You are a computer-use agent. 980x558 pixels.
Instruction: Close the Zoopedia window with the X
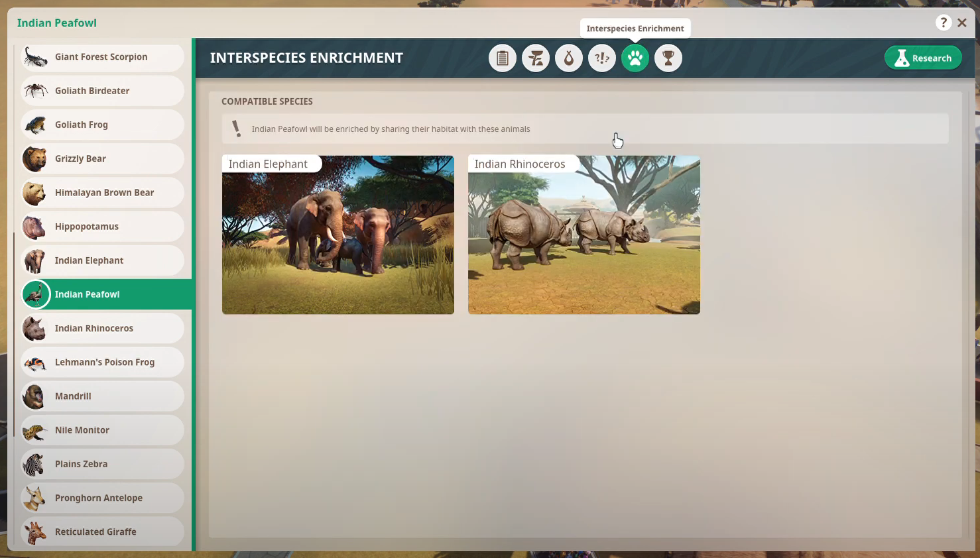[962, 23]
